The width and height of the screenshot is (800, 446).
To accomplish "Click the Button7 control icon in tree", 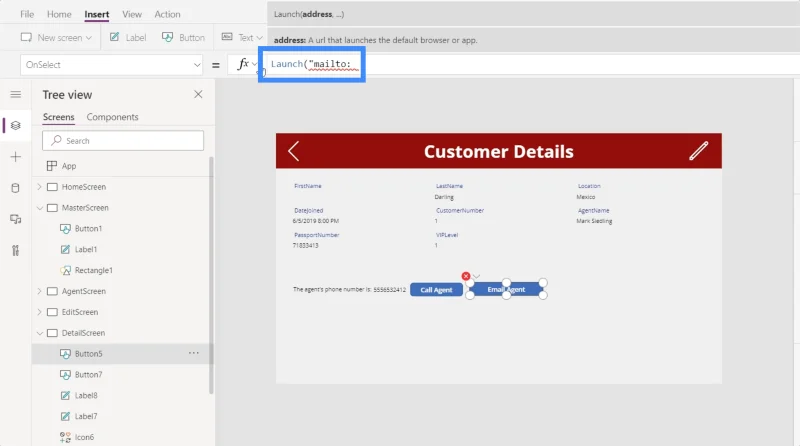I will [x=65, y=375].
